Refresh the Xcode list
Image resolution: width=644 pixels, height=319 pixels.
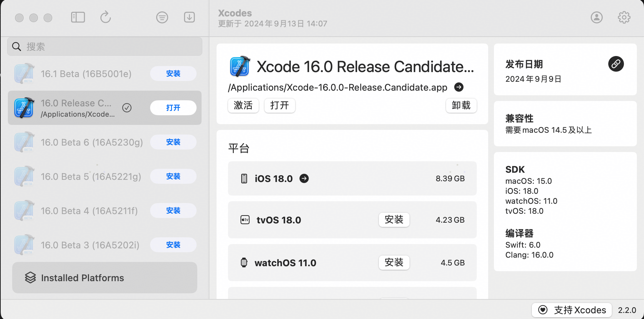tap(105, 17)
